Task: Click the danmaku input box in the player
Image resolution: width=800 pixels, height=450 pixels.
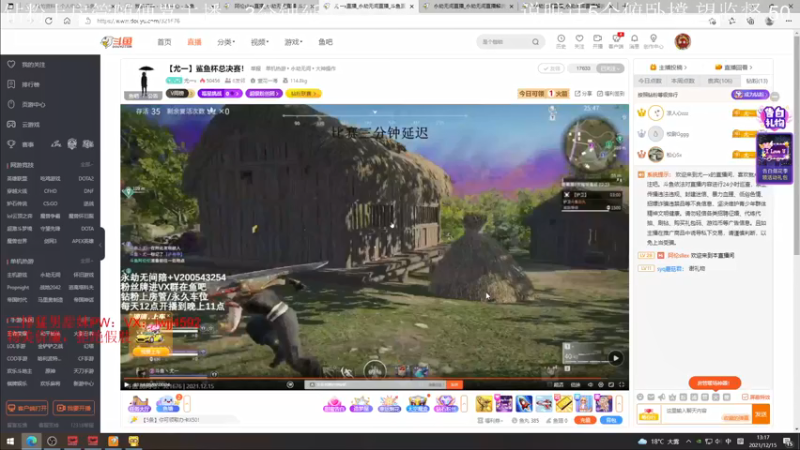Action: click(x=377, y=385)
